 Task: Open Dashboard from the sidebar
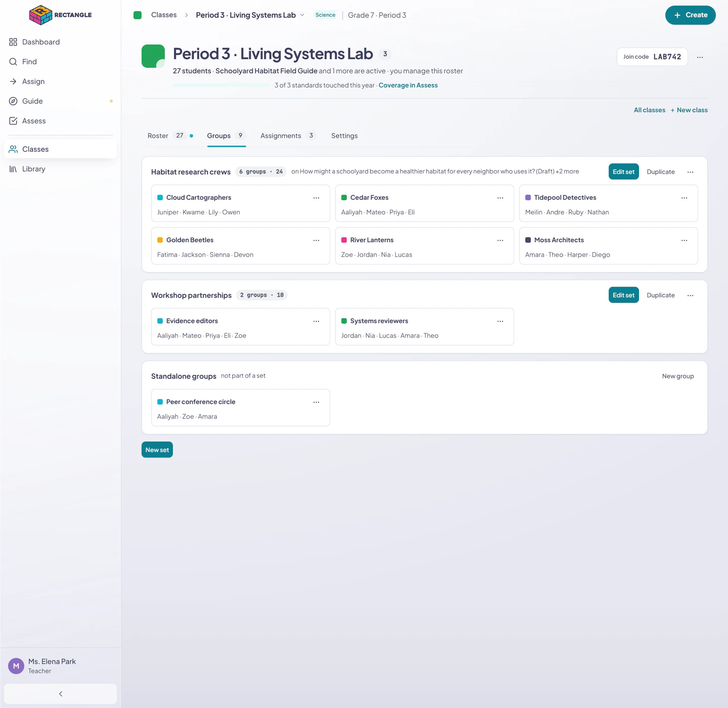[x=60, y=42]
